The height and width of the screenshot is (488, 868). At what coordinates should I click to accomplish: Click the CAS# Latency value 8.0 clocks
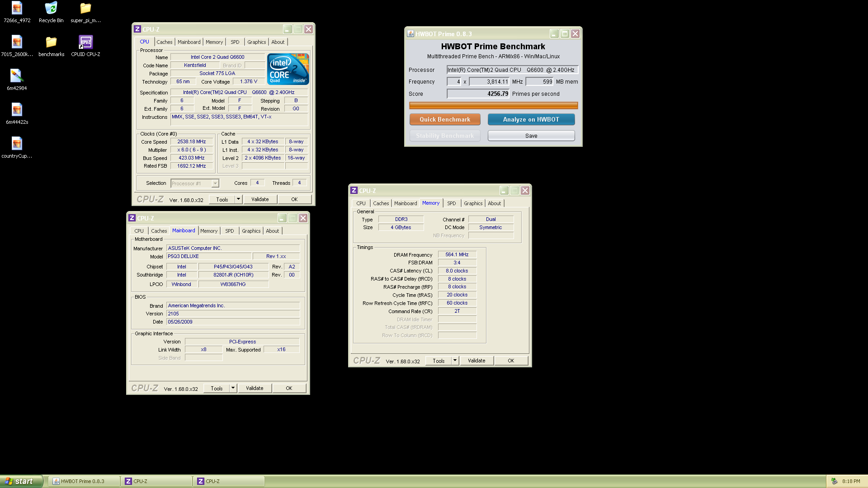457,271
